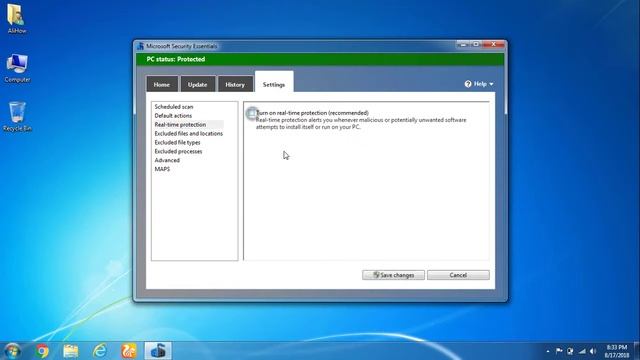This screenshot has width=640, height=360.
Task: Close the Microsoft Security Essentials window
Action: (x=494, y=44)
